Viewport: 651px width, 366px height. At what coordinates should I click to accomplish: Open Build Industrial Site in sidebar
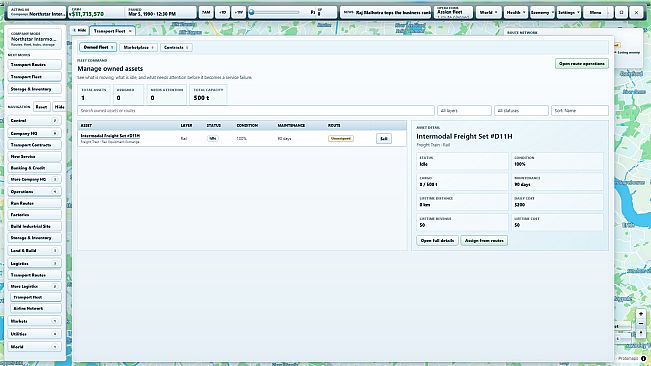pos(34,226)
